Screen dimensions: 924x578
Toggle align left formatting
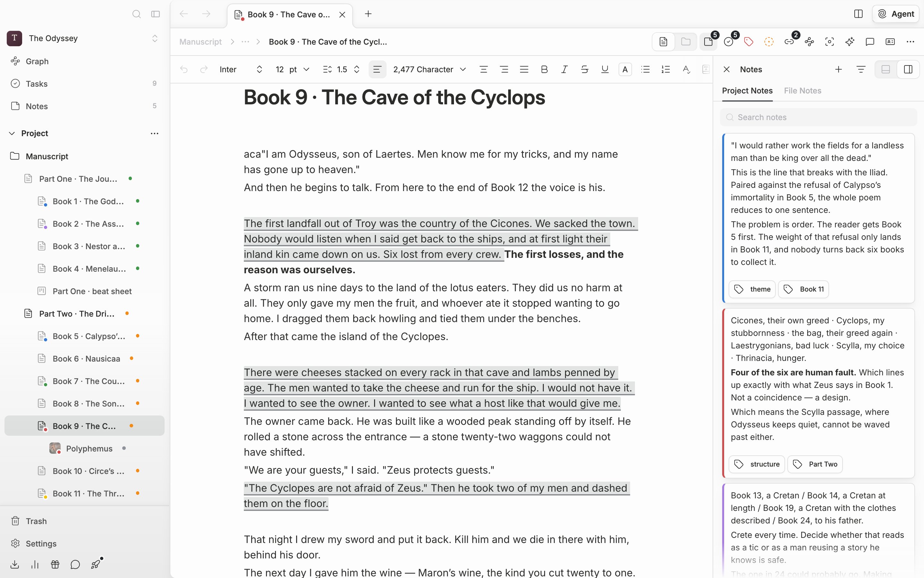(x=377, y=69)
